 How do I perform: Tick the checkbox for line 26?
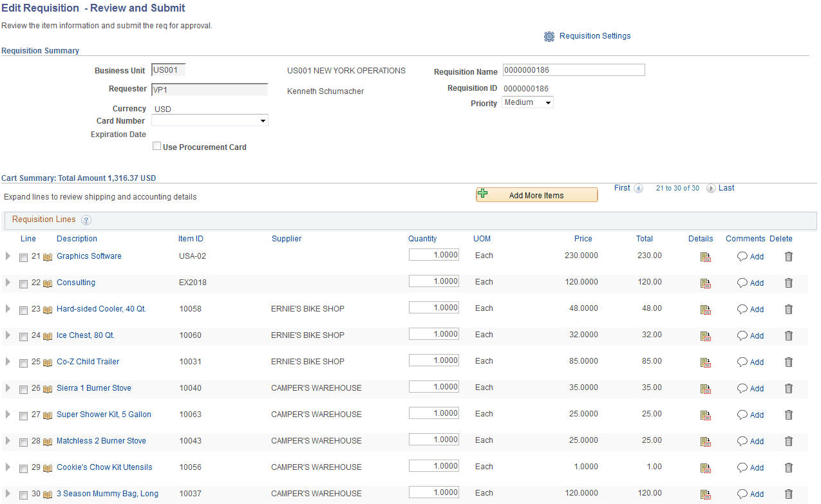23,389
